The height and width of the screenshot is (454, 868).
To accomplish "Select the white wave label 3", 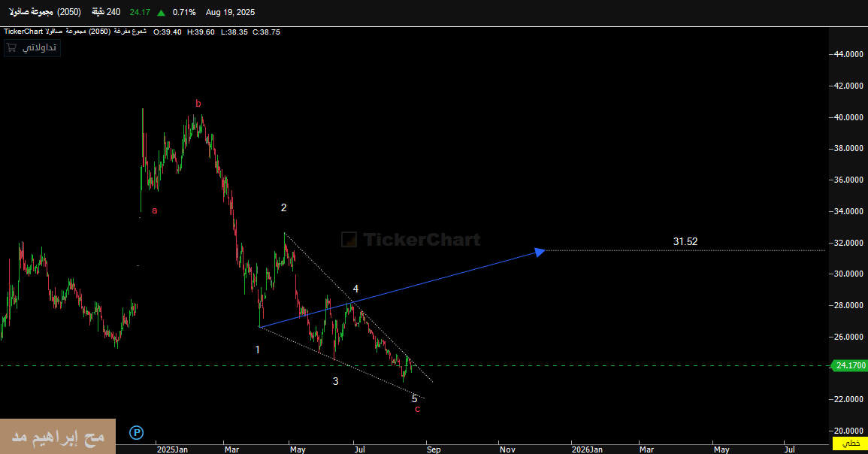I will (335, 381).
